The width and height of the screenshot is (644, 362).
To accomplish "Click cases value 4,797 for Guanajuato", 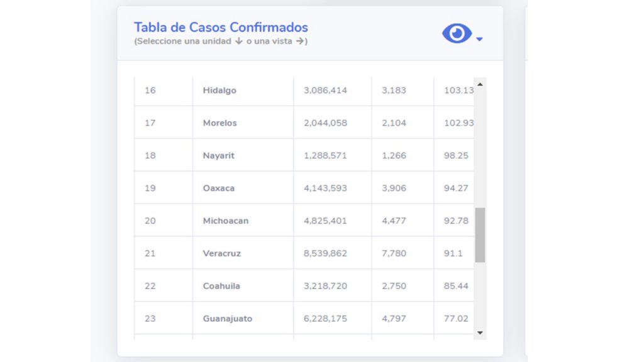I will 394,319.
